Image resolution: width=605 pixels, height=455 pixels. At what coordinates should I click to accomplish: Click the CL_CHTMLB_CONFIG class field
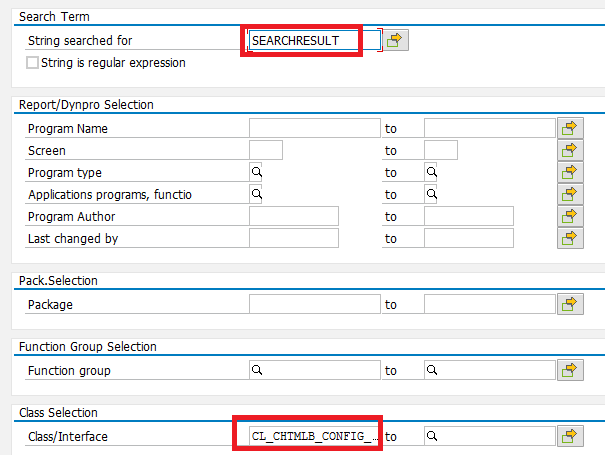(x=315, y=436)
